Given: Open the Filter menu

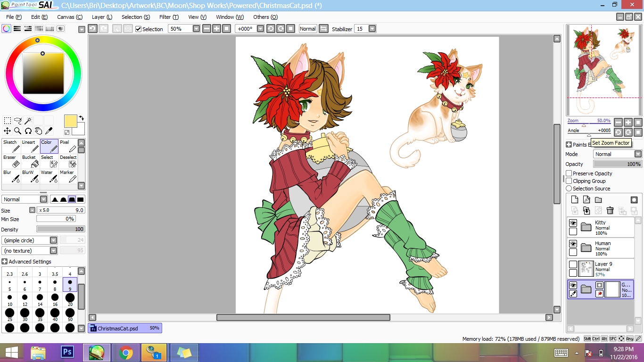Looking at the screenshot, I should [169, 17].
